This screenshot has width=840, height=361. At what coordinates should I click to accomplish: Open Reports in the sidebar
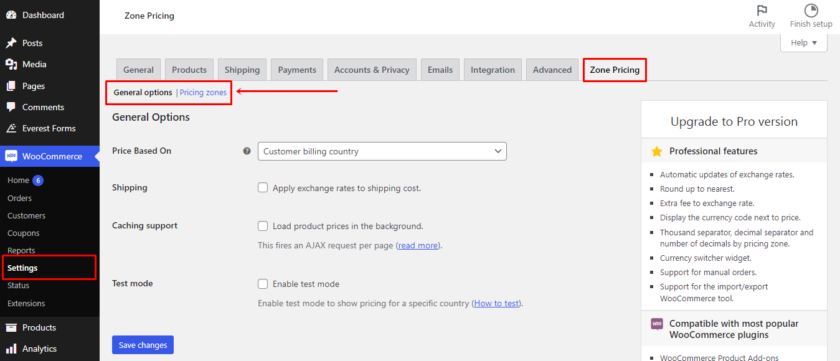point(21,251)
